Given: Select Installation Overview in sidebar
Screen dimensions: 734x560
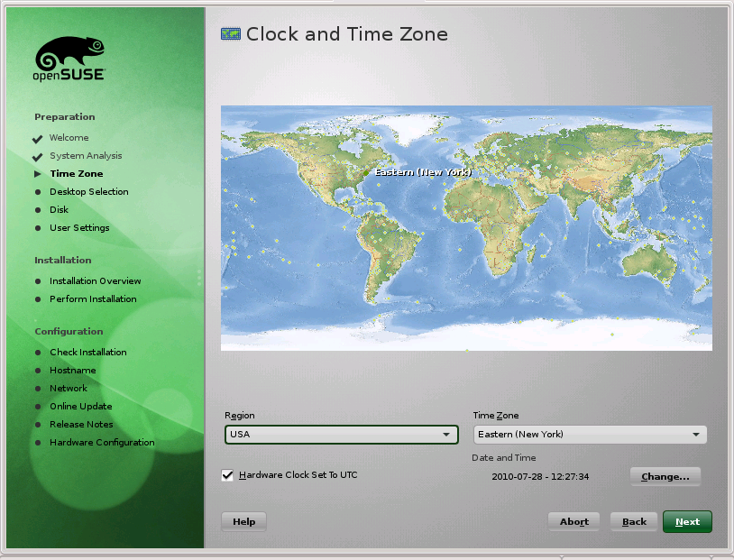Looking at the screenshot, I should click(x=95, y=281).
